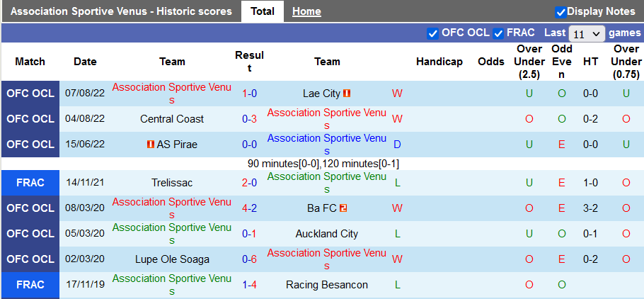Click the Ba FC team name

click(x=322, y=208)
